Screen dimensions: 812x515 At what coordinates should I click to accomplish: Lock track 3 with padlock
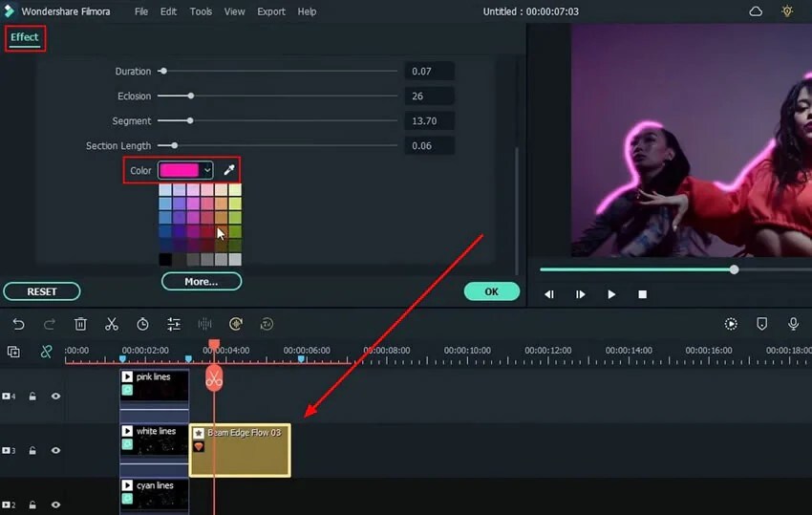(x=32, y=451)
